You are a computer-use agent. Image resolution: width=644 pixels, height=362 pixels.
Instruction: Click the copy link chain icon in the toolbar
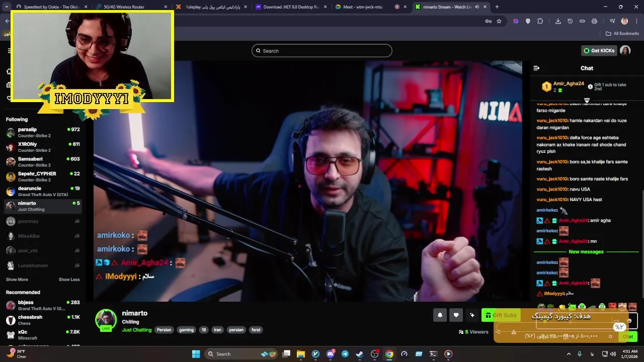pos(582,21)
